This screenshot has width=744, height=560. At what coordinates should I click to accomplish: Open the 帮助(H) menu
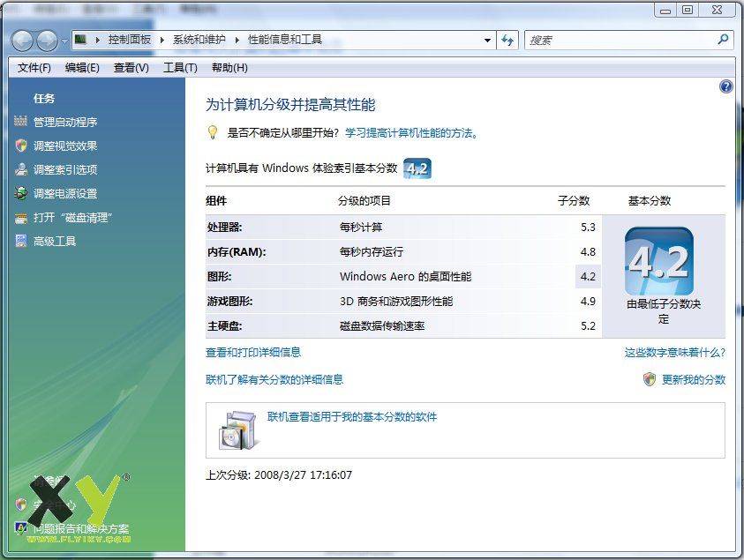(x=229, y=68)
